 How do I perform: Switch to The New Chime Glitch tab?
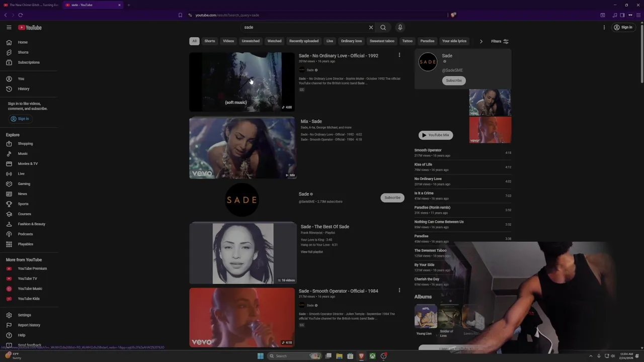31,5
